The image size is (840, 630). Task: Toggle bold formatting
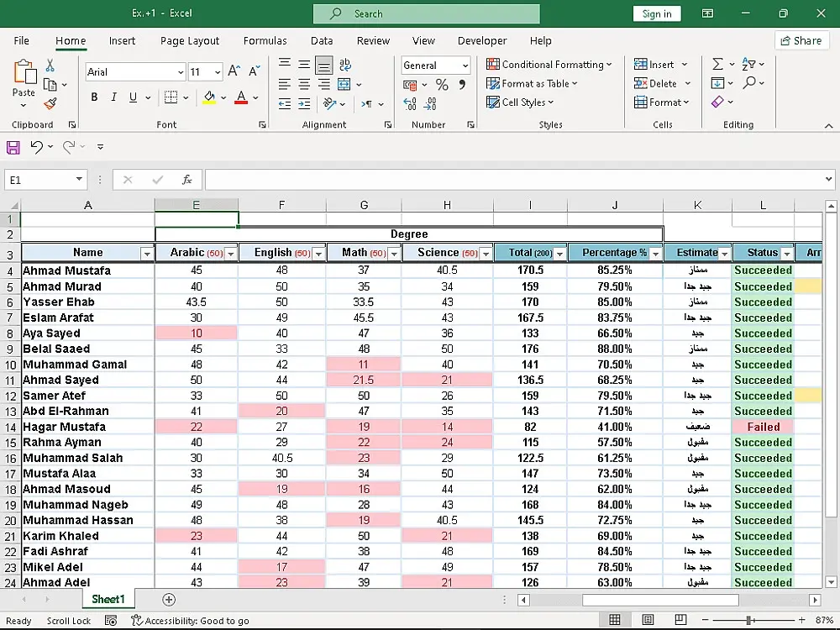[94, 97]
